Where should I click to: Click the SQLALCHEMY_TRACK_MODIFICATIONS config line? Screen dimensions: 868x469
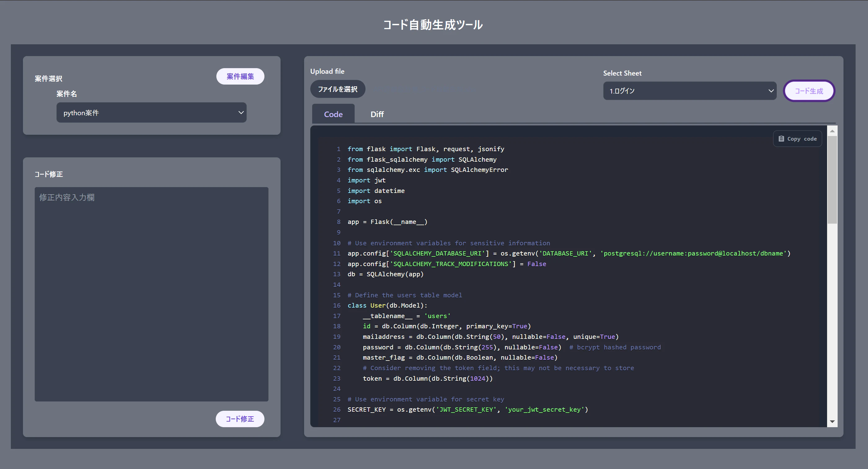447,264
